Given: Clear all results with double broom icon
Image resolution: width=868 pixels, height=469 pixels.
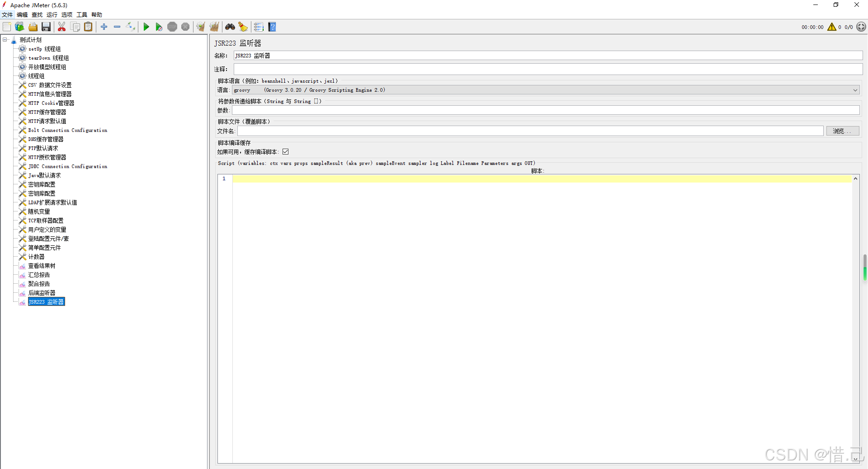Looking at the screenshot, I should click(x=214, y=27).
